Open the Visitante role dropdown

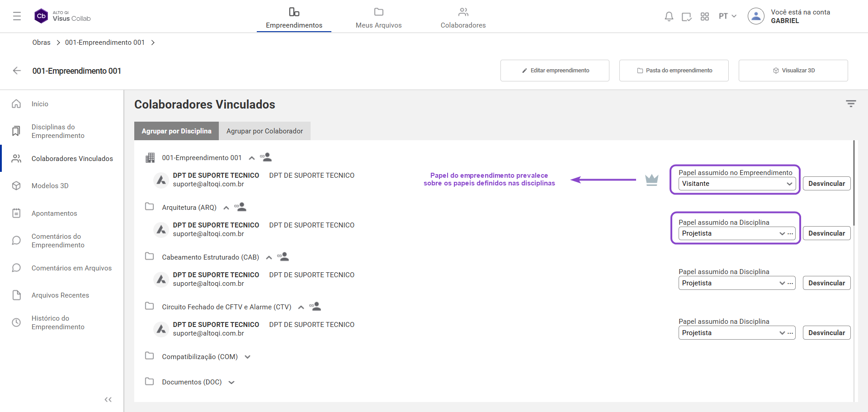click(736, 184)
